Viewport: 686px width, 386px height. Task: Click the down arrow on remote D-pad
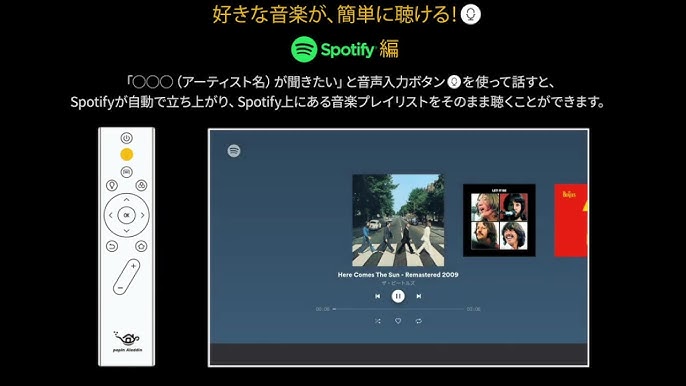pyautogui.click(x=126, y=231)
